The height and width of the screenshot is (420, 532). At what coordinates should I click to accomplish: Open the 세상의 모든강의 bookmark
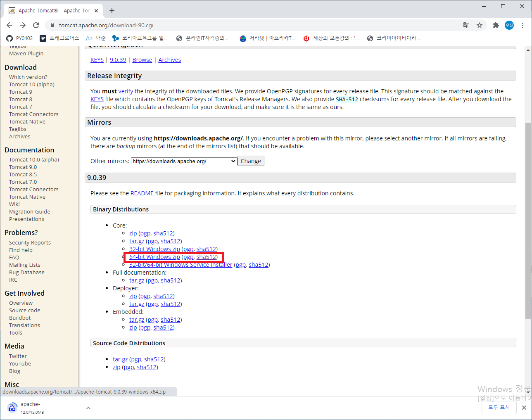331,38
